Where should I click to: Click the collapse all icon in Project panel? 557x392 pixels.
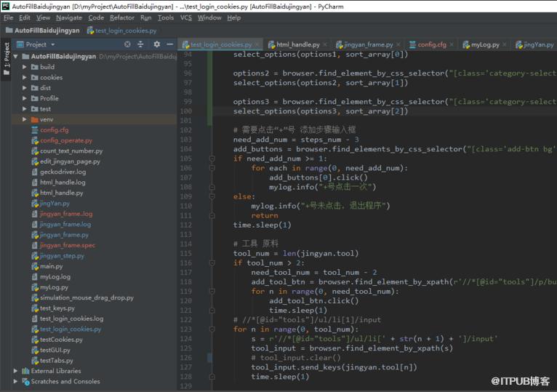140,44
